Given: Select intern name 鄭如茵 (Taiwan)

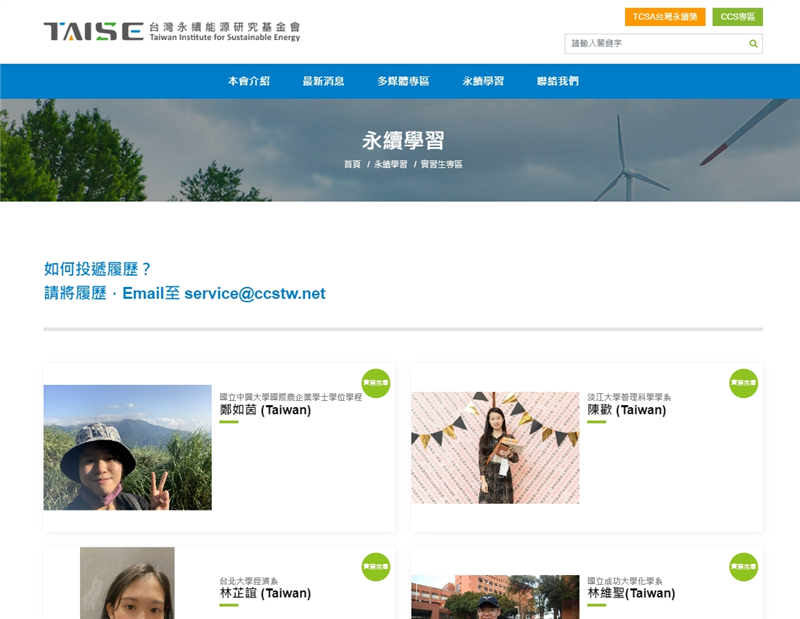Looking at the screenshot, I should 265,410.
